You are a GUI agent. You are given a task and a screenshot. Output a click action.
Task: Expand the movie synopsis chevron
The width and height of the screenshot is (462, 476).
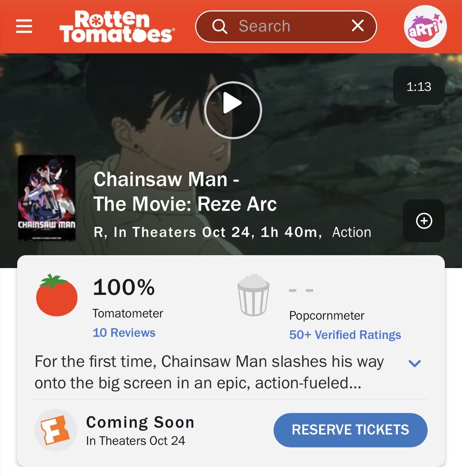pyautogui.click(x=414, y=364)
